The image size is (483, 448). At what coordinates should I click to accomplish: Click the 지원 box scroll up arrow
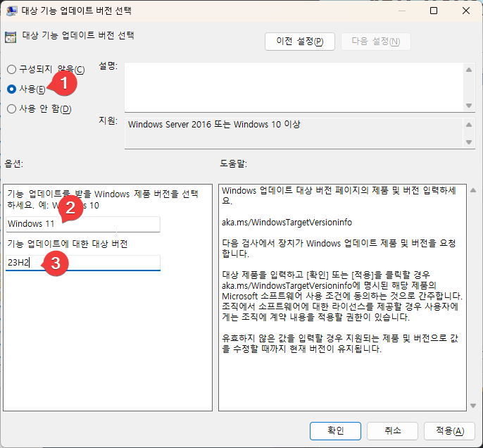[469, 125]
